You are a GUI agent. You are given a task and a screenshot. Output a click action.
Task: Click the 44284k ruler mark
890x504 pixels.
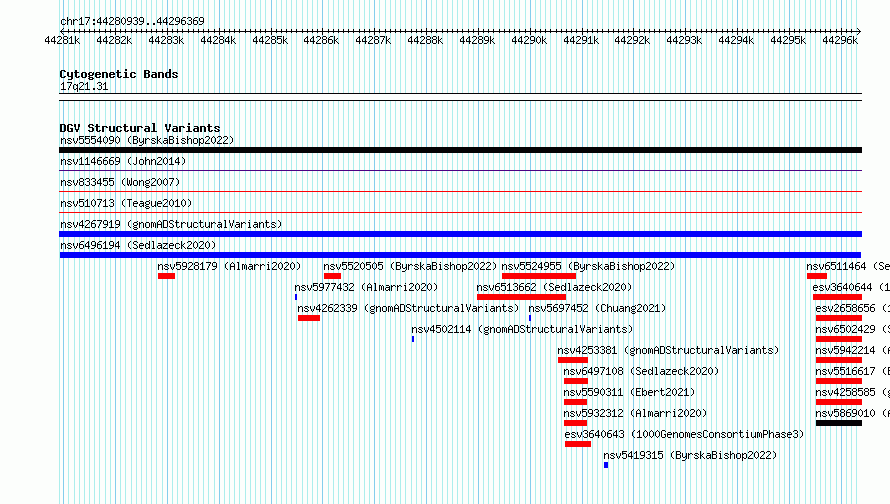pyautogui.click(x=217, y=40)
